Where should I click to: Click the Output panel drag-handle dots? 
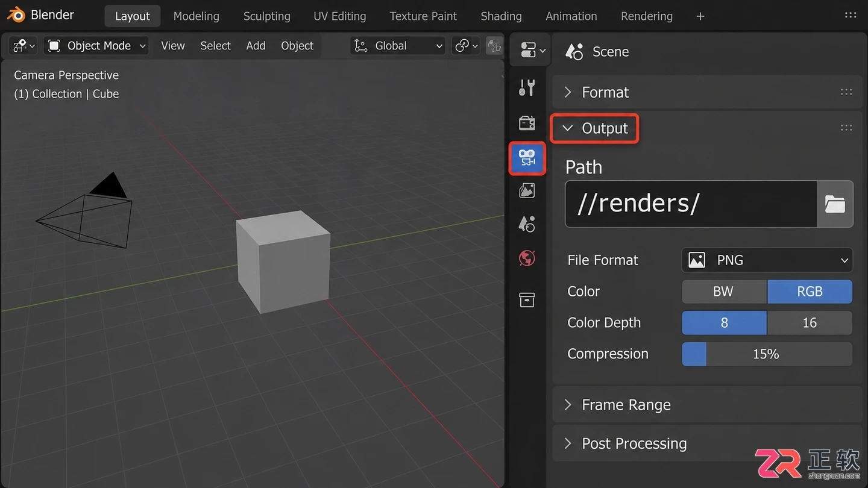pos(846,128)
